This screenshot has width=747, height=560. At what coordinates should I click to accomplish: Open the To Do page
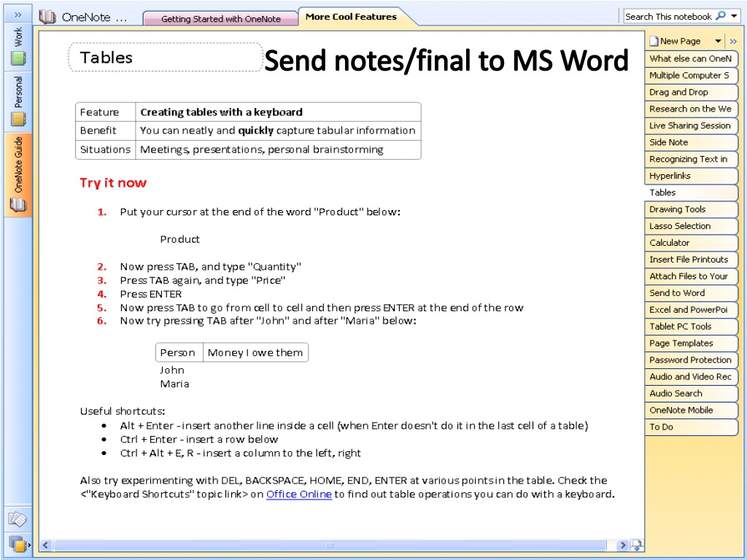[x=692, y=427]
